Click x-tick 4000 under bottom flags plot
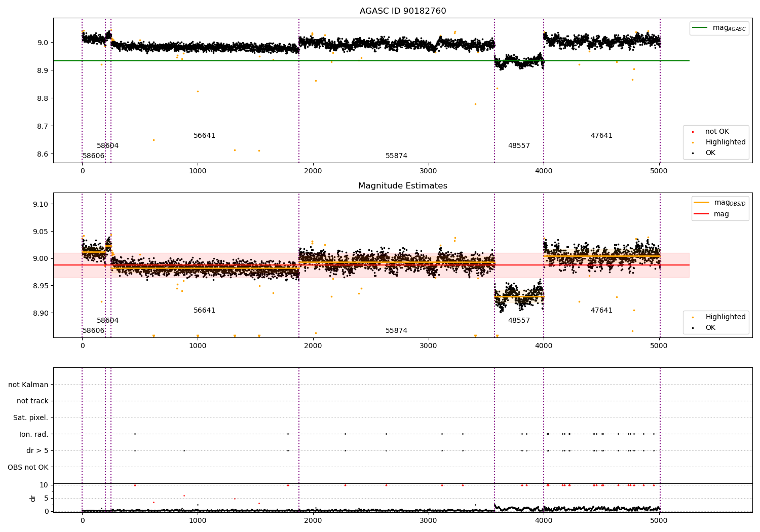The image size is (760, 532). click(x=544, y=521)
